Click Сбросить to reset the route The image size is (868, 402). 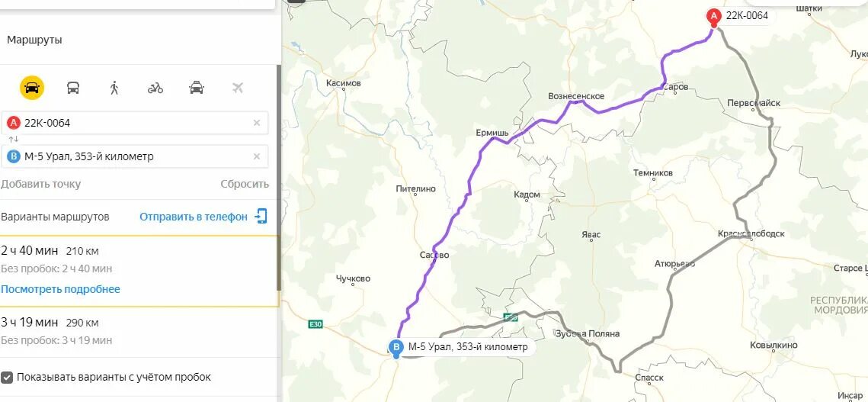tap(245, 184)
